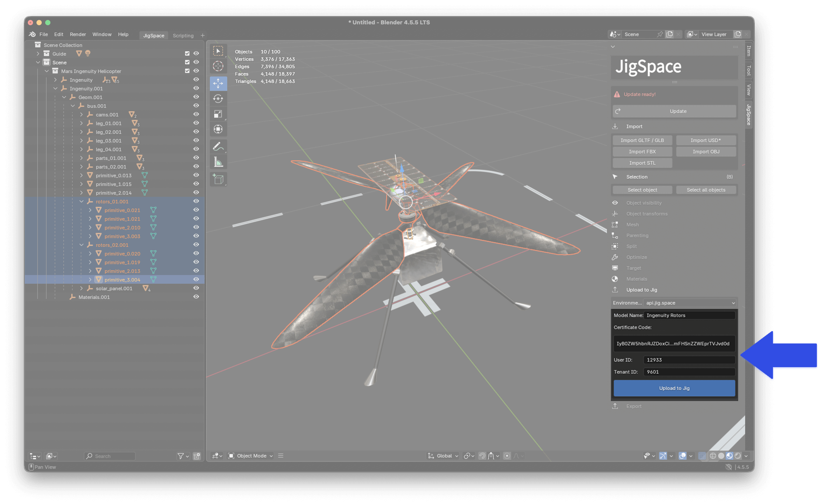The image size is (819, 504).
Task: Click the Blender logo icon
Action: (x=32, y=34)
